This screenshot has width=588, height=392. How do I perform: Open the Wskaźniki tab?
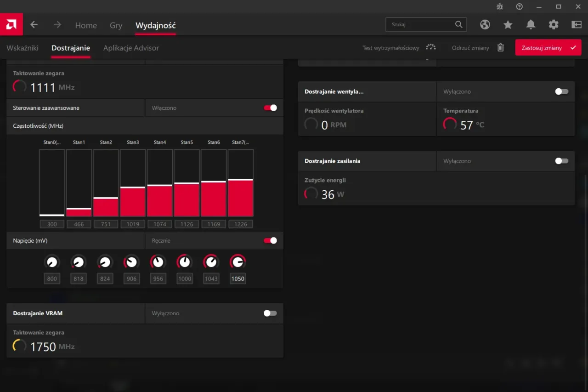coord(23,48)
